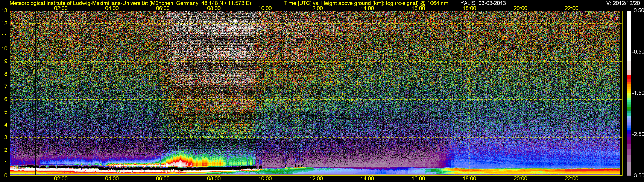Select the 10 km height axis label
The height and width of the screenshot is (182, 644).
[5, 49]
